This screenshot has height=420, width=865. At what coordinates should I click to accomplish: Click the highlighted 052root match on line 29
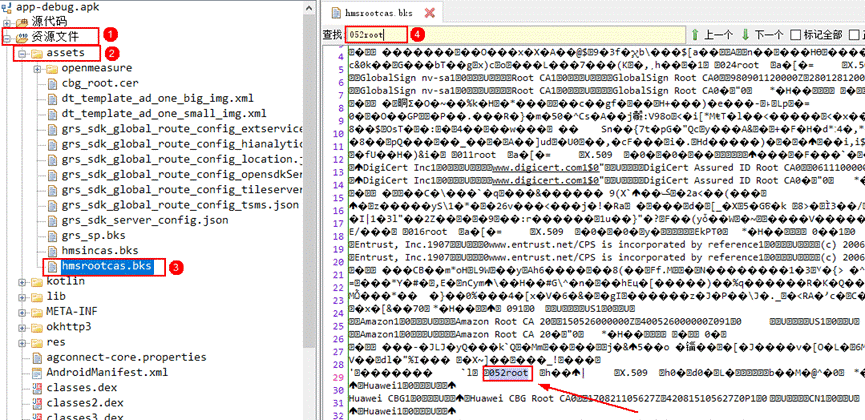tap(507, 374)
